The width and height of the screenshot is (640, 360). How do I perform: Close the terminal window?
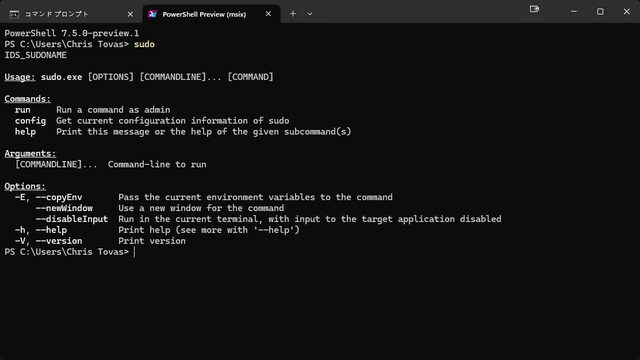[627, 12]
